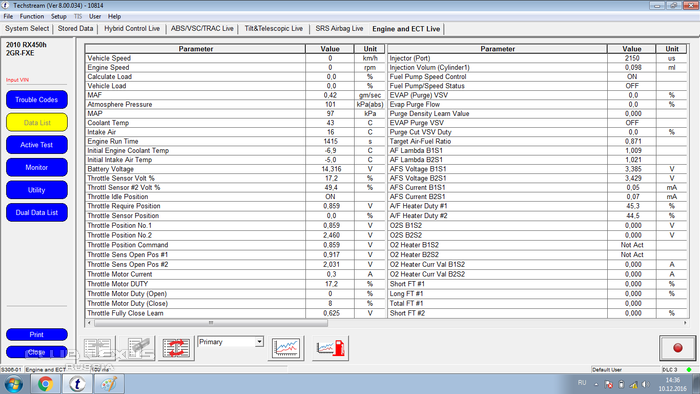700x394 pixels.
Task: Open the line graph display icon
Action: [x=286, y=348]
